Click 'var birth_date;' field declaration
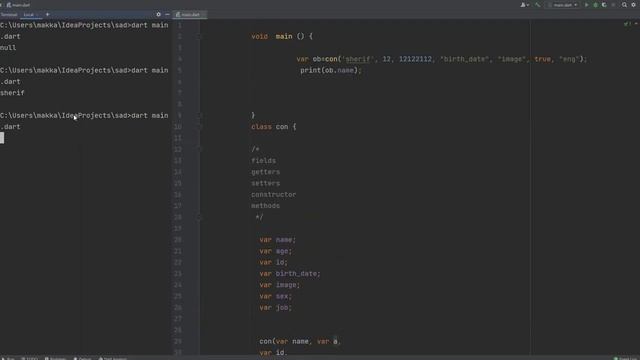This screenshot has height=360, width=640. click(290, 273)
